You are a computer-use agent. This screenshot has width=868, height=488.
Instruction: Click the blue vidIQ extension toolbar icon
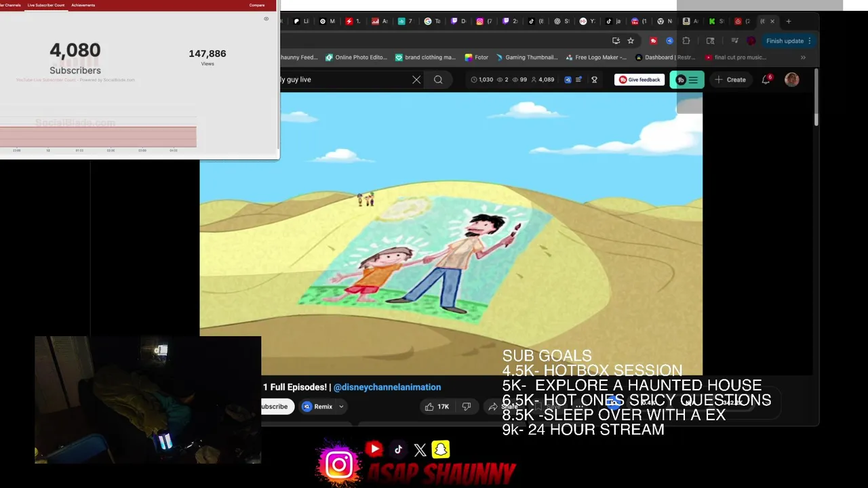tap(669, 41)
